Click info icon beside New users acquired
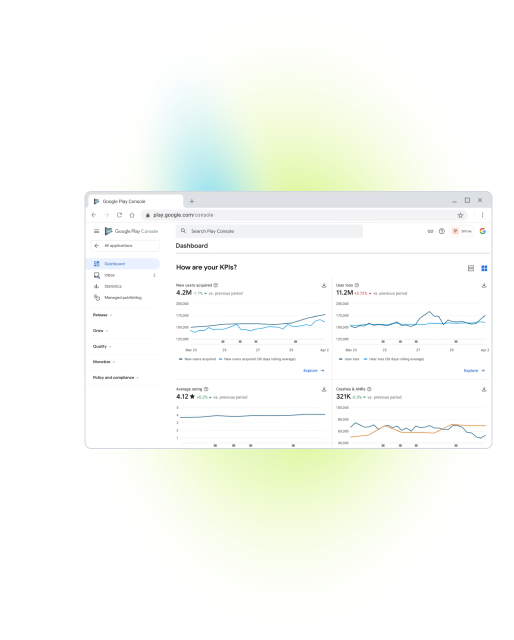 216,285
